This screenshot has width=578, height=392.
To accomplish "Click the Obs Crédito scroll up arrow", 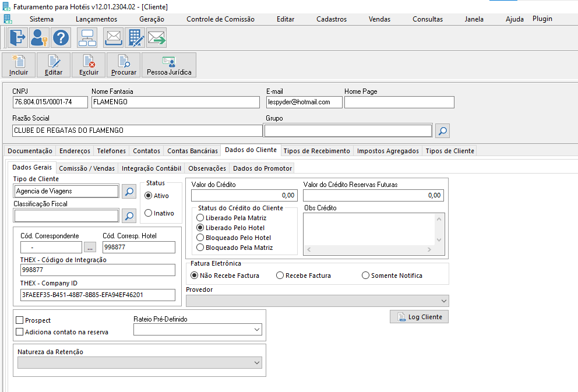I will 439,219.
